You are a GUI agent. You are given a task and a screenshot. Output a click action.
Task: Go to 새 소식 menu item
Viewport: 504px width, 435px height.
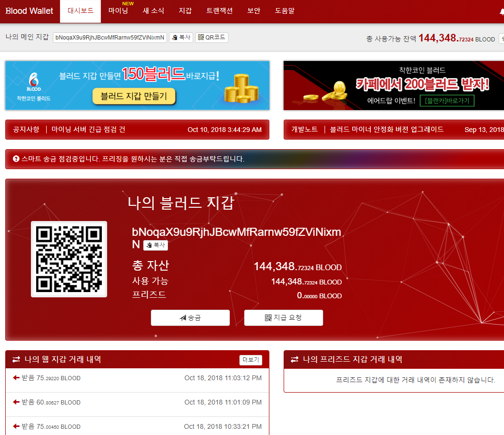tap(153, 11)
